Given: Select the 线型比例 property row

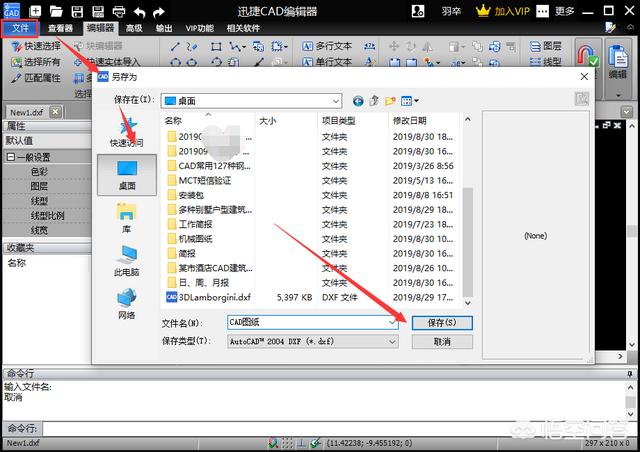Looking at the screenshot, I should point(47,216).
